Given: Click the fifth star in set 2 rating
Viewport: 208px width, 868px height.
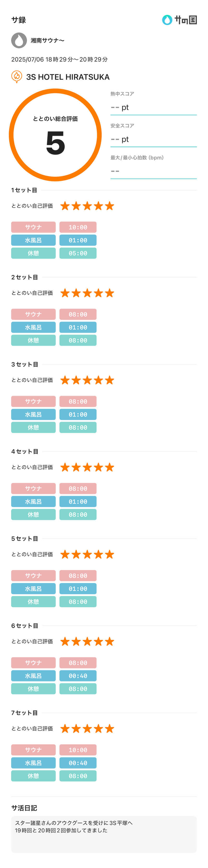Looking at the screenshot, I should (109, 293).
